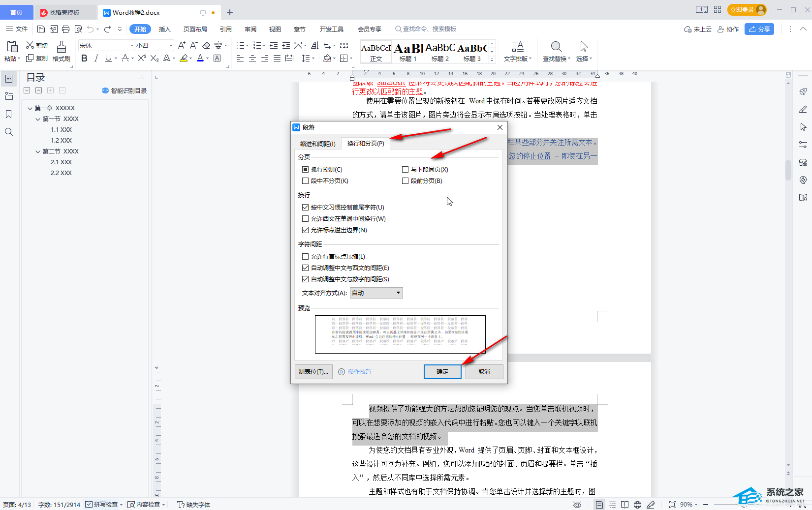
Task: Click the Copy (复制) icon
Action: 30,58
